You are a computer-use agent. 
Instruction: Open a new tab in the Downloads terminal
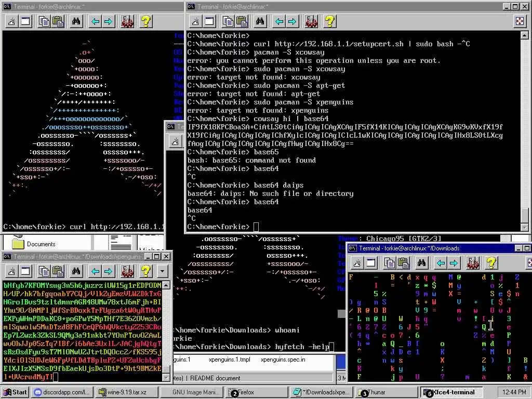click(x=357, y=262)
